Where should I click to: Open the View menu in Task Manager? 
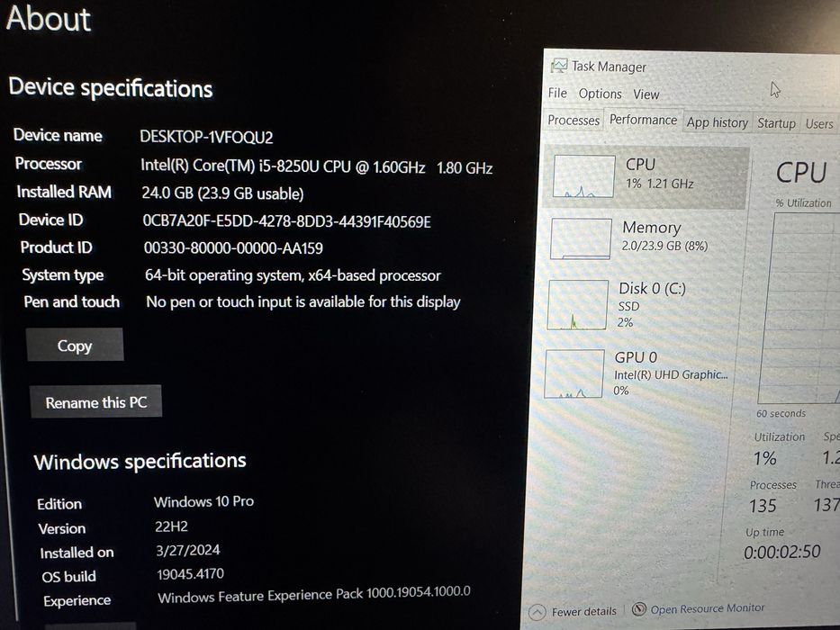(x=646, y=94)
